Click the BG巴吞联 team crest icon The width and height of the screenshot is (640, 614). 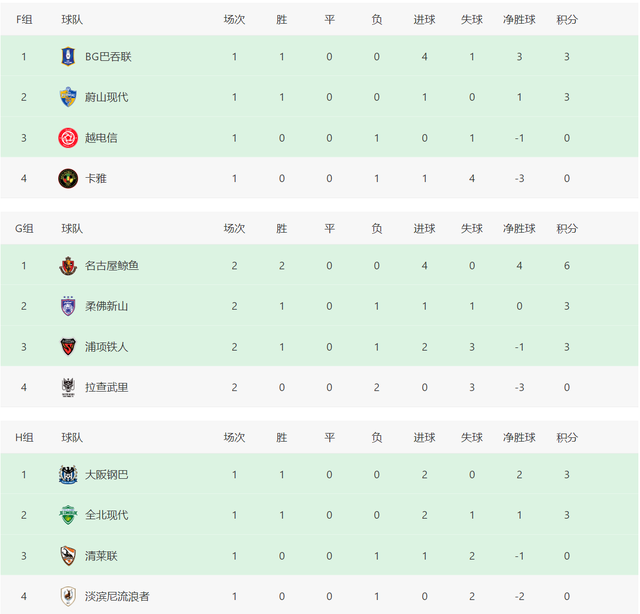(68, 56)
